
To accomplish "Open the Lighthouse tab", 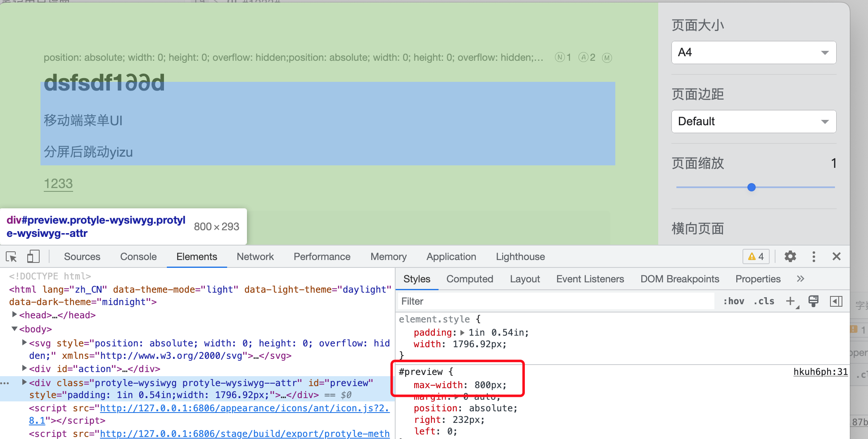I will [x=520, y=257].
